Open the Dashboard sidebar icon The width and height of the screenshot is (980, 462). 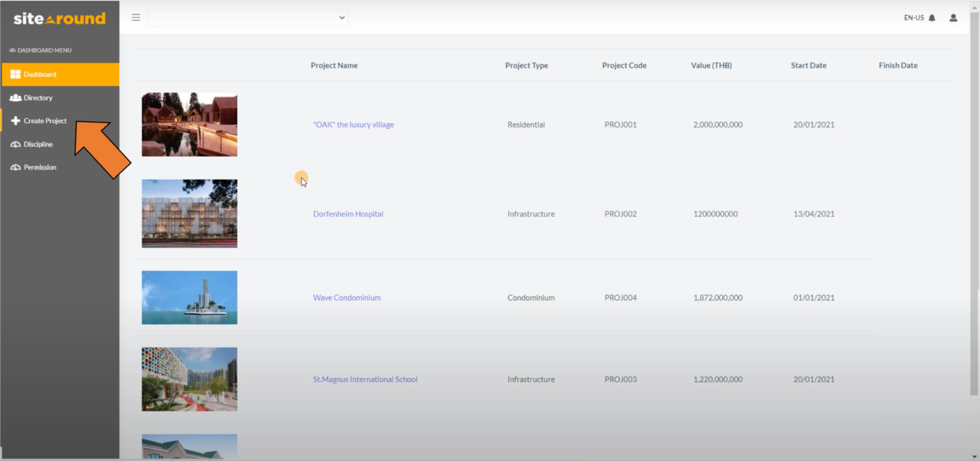[15, 74]
